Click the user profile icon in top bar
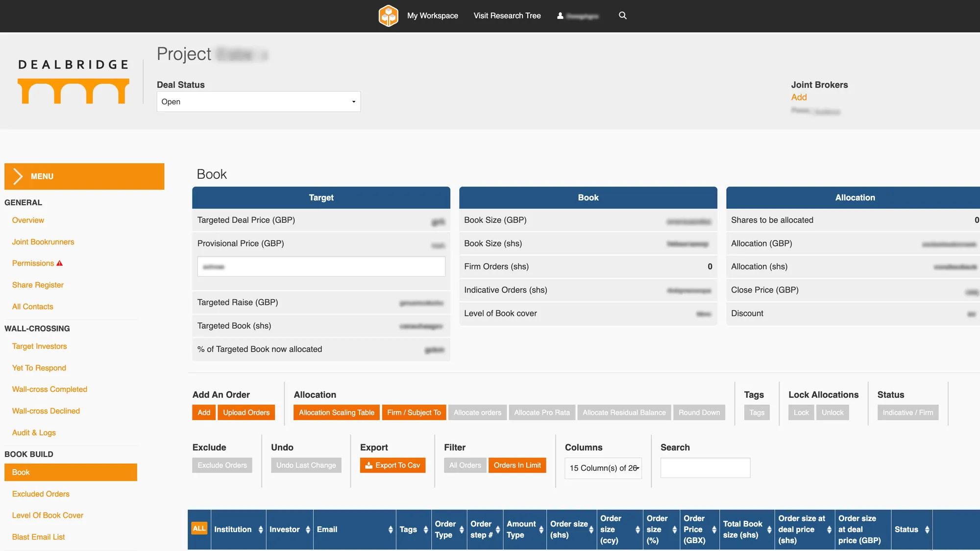This screenshot has width=980, height=551. click(560, 16)
